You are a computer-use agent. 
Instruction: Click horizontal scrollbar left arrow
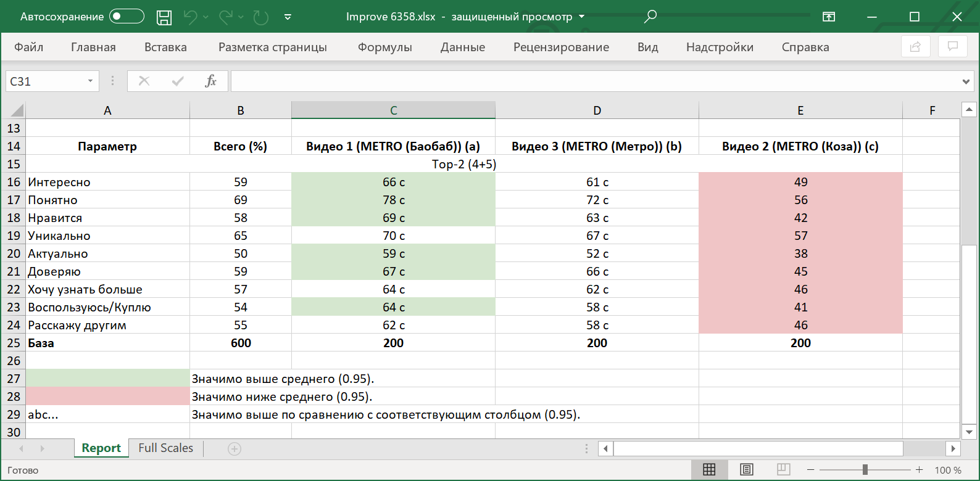[606, 448]
